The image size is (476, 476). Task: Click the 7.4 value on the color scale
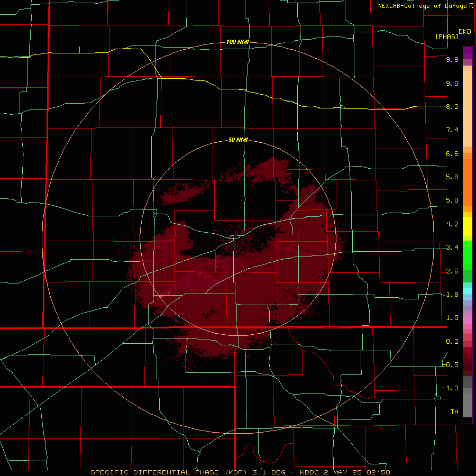pos(452,130)
